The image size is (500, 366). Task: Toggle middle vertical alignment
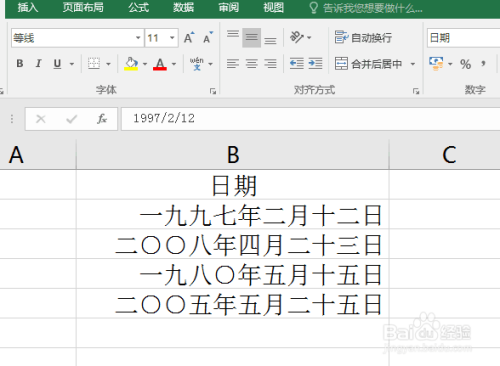[x=252, y=37]
